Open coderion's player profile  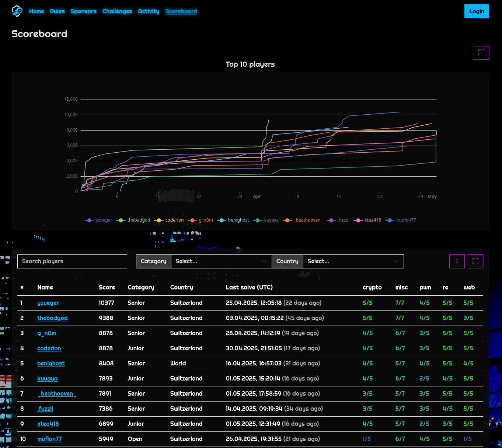point(49,348)
